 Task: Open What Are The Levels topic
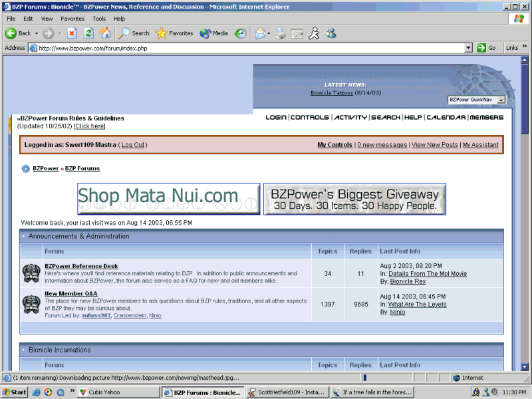[x=418, y=305]
